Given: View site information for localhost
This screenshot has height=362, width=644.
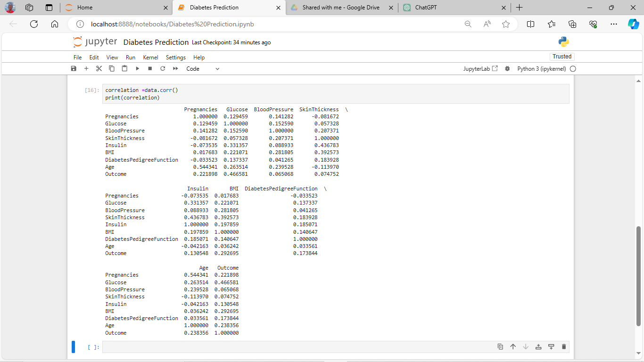Looking at the screenshot, I should click(80, 24).
